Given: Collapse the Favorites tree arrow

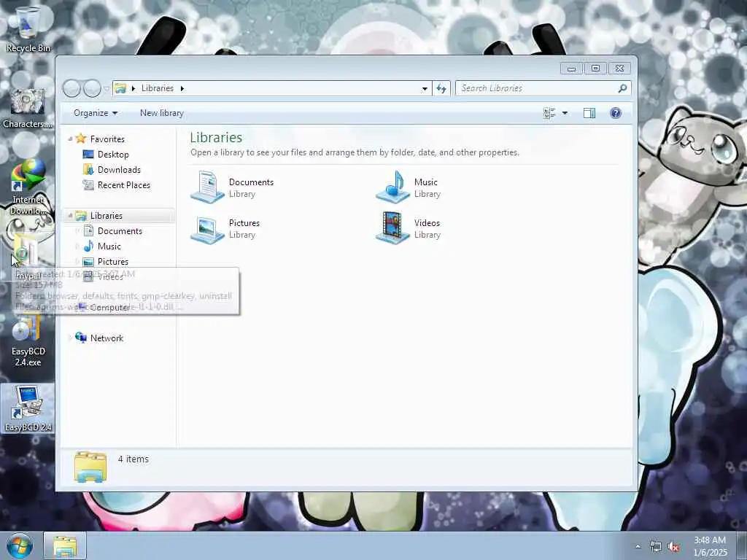Looking at the screenshot, I should (x=70, y=139).
